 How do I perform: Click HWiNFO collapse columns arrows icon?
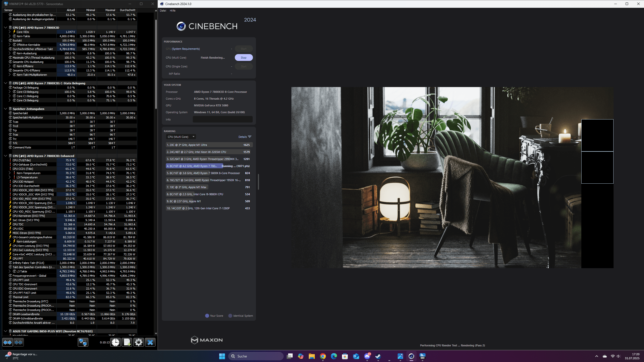(18, 342)
